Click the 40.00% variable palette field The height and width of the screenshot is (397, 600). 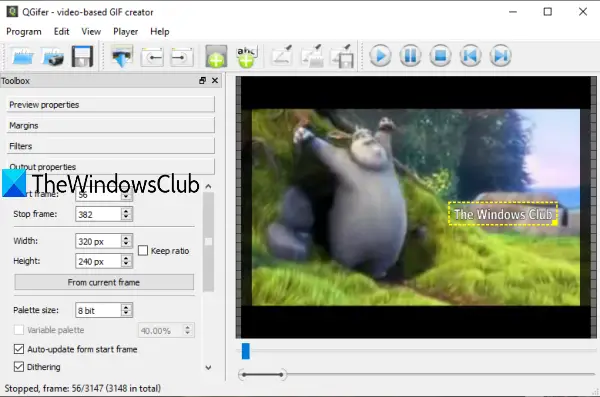click(x=161, y=330)
